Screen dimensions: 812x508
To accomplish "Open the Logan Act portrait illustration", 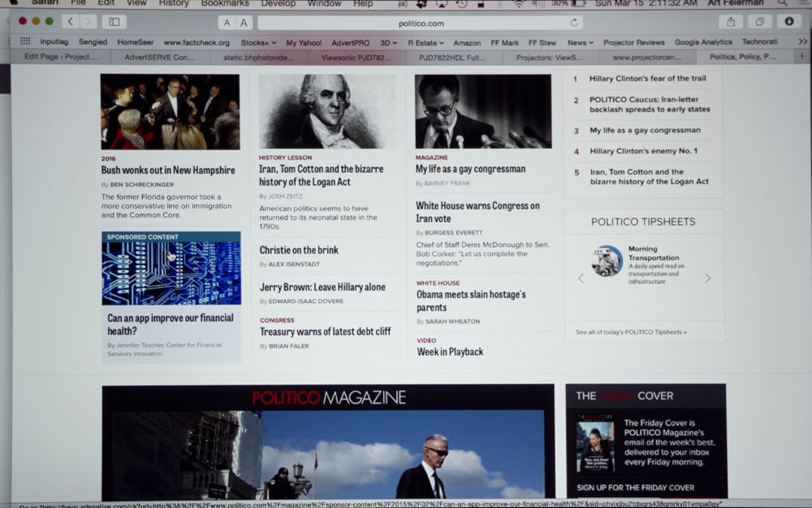I will pos(326,111).
